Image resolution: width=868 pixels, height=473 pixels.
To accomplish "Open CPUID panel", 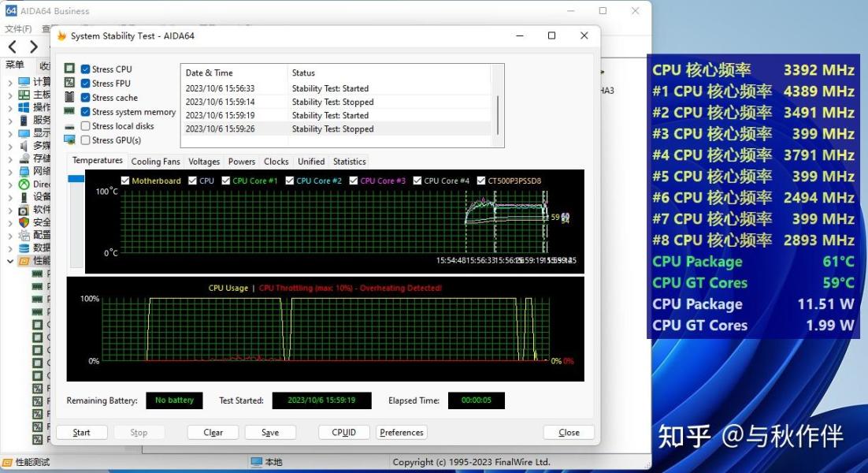I will (343, 433).
